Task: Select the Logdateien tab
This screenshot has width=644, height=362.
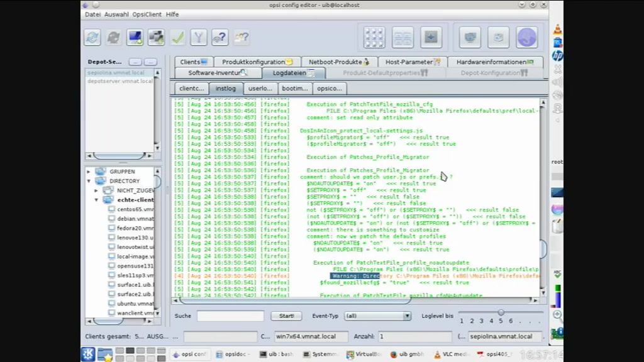Action: (x=293, y=73)
